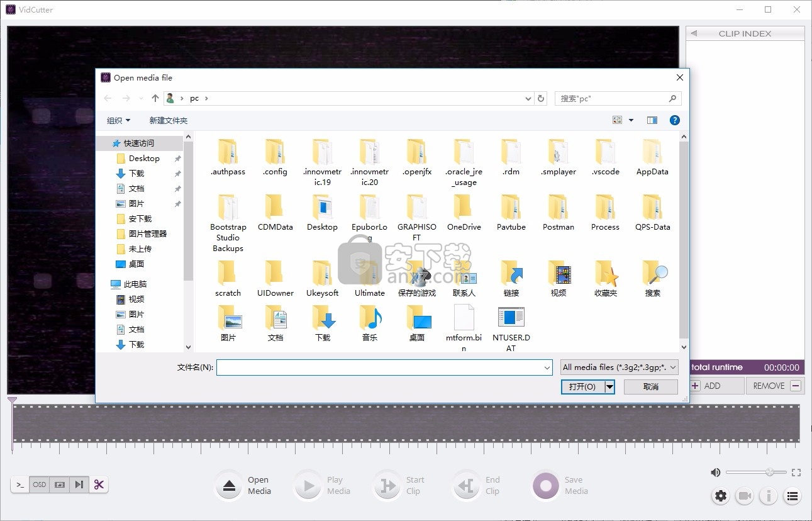
Task: Select the .authpass folder
Action: pyautogui.click(x=228, y=158)
